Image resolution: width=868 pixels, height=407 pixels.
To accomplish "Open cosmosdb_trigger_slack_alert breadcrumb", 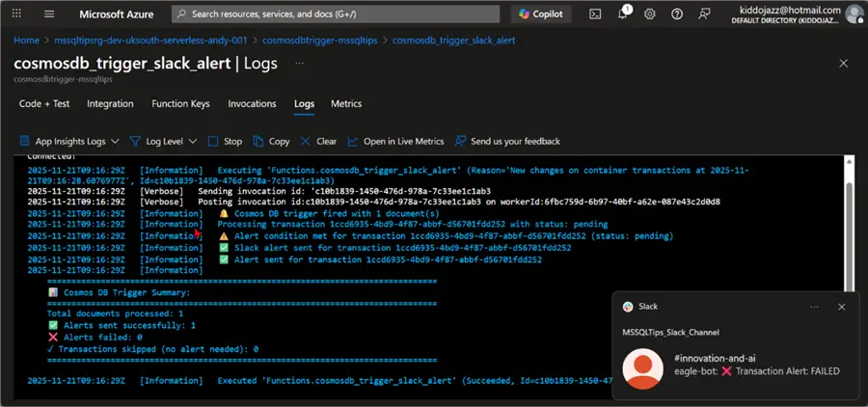I will [454, 41].
